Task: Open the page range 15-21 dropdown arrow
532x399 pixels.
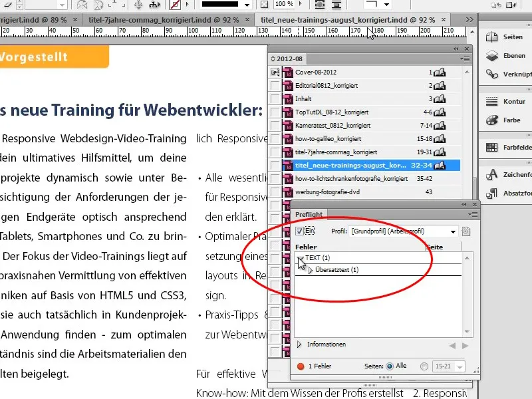Action: click(460, 367)
